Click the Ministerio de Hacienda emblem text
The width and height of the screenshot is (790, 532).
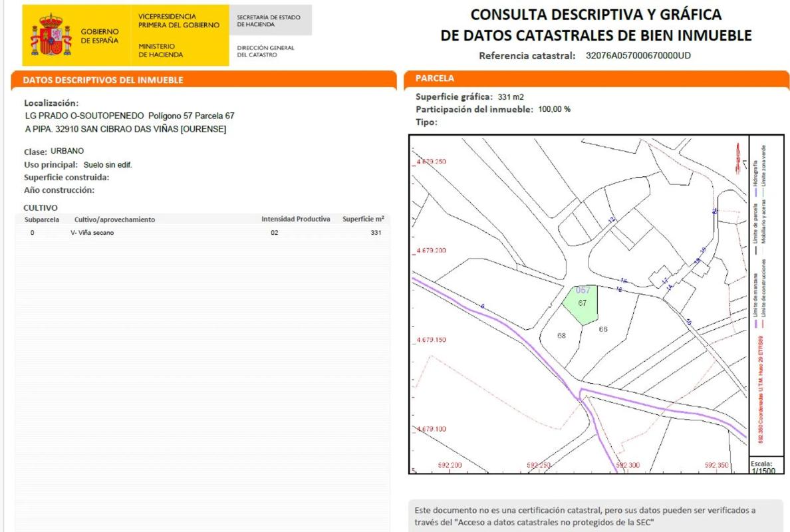[x=160, y=51]
